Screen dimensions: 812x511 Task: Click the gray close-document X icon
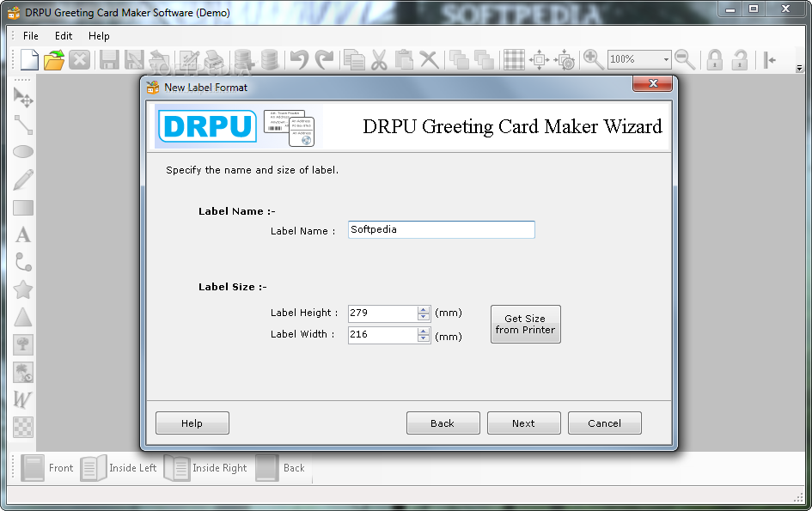tap(79, 59)
